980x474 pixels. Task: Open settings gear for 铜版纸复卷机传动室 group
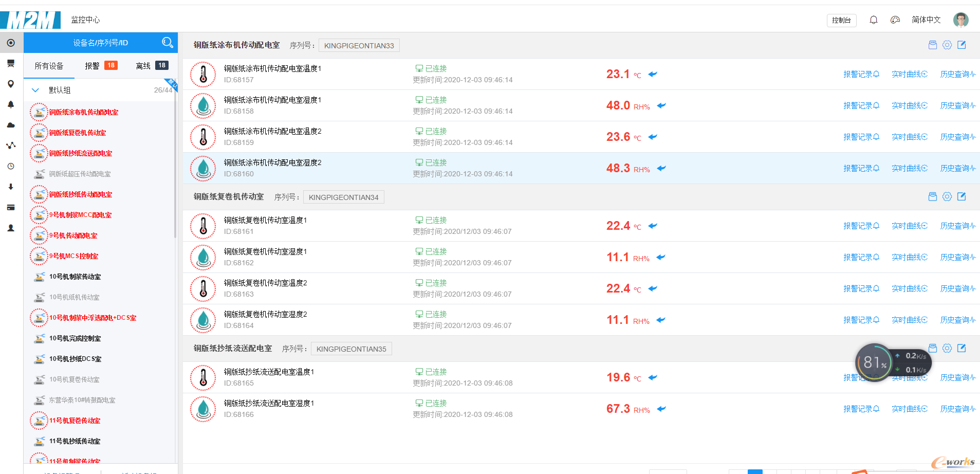pyautogui.click(x=947, y=196)
